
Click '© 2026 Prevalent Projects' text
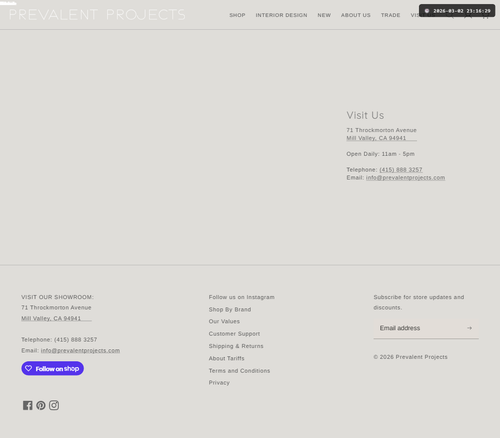410,357
